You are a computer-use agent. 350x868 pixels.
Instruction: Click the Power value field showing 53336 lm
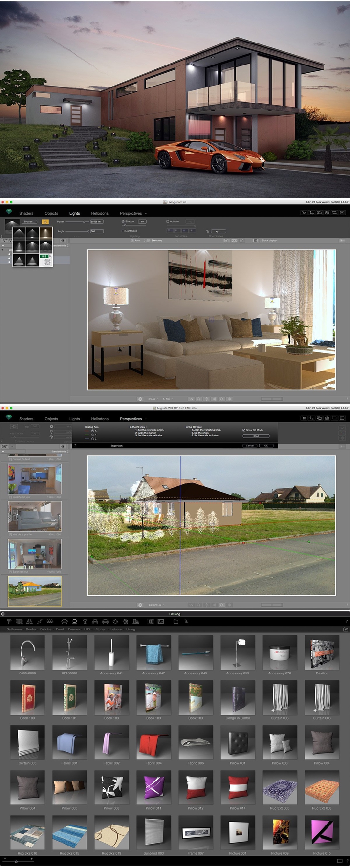pyautogui.click(x=96, y=222)
